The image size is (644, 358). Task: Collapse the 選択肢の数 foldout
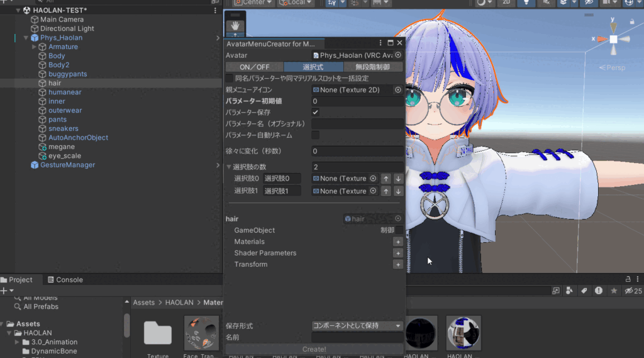[229, 167]
